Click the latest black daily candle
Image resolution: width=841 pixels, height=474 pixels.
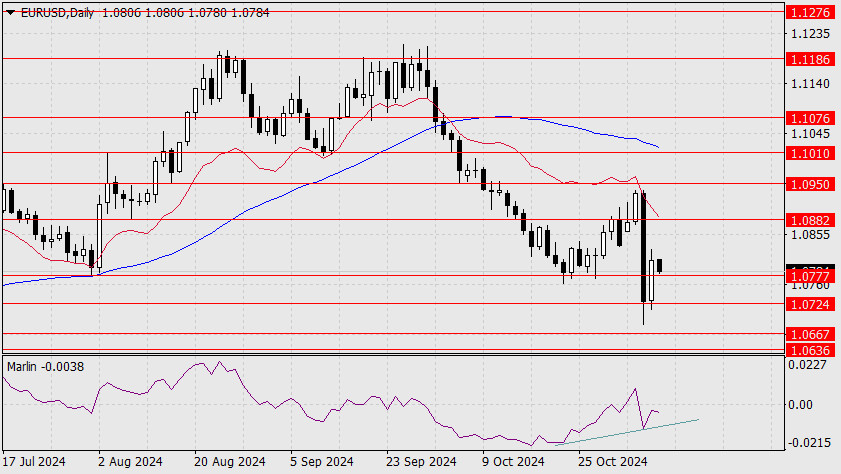tap(660, 265)
